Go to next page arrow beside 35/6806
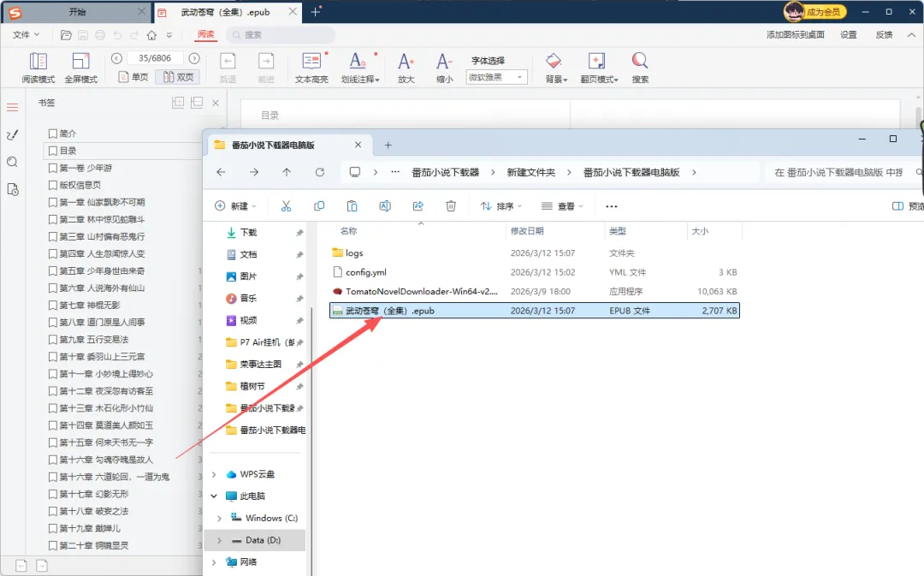The height and width of the screenshot is (576, 924). [194, 58]
